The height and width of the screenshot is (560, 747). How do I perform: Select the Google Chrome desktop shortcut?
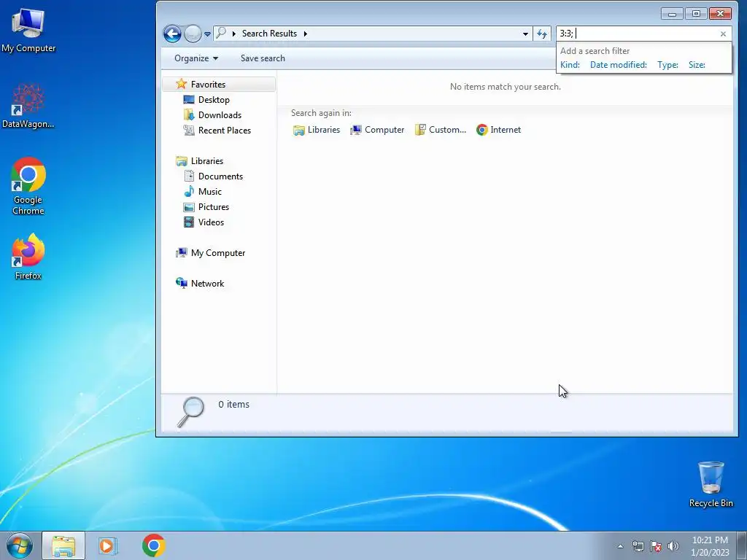pyautogui.click(x=28, y=187)
